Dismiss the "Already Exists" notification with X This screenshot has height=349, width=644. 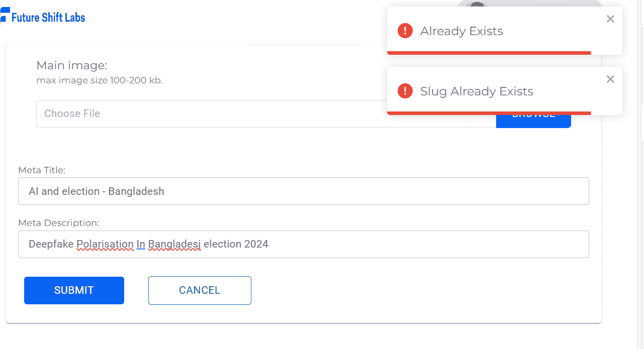click(x=610, y=19)
